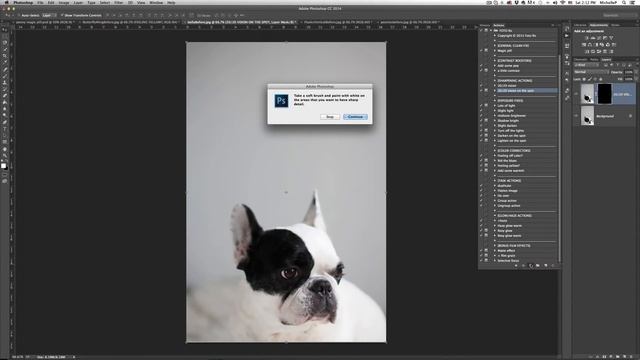This screenshot has height=360, width=640.
Task: Click Continue in the Photoshop dialog
Action: (355, 117)
